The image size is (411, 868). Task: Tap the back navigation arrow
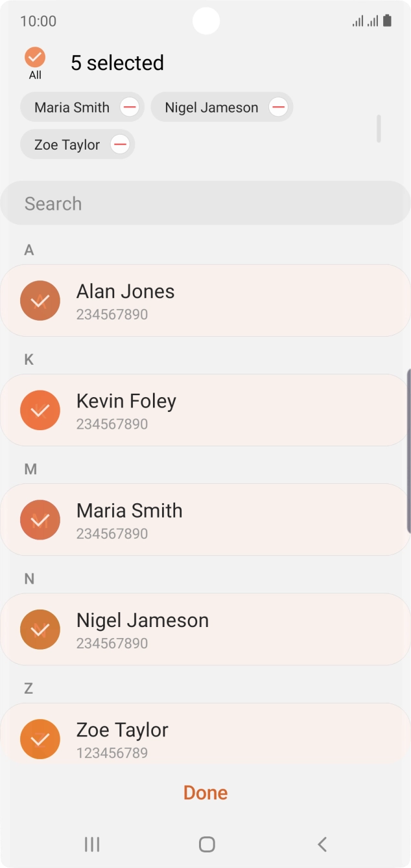pyautogui.click(x=322, y=844)
